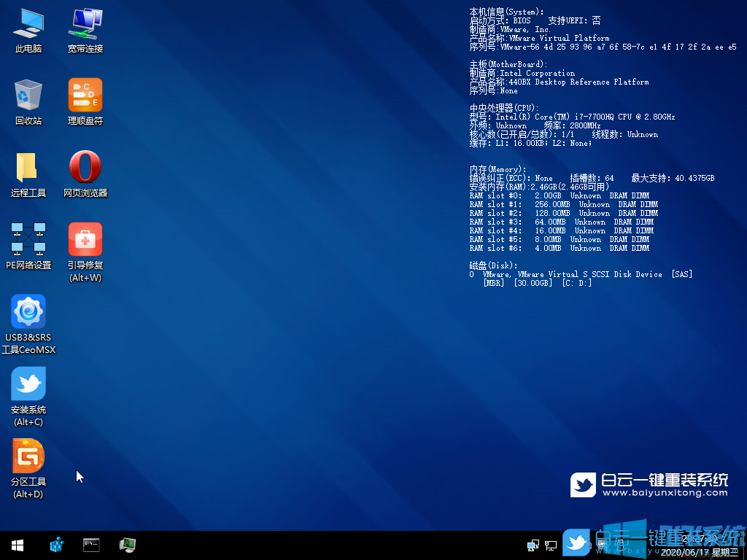
Task: Run the 理顺盘符 drive letter tool
Action: click(x=85, y=94)
